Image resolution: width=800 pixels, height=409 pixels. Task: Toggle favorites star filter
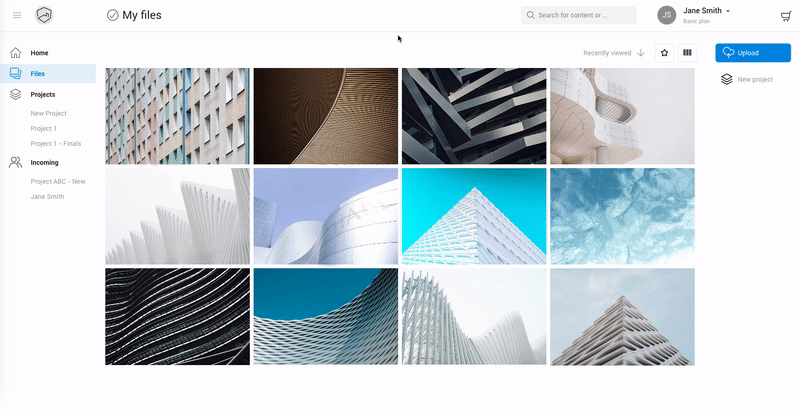[664, 53]
